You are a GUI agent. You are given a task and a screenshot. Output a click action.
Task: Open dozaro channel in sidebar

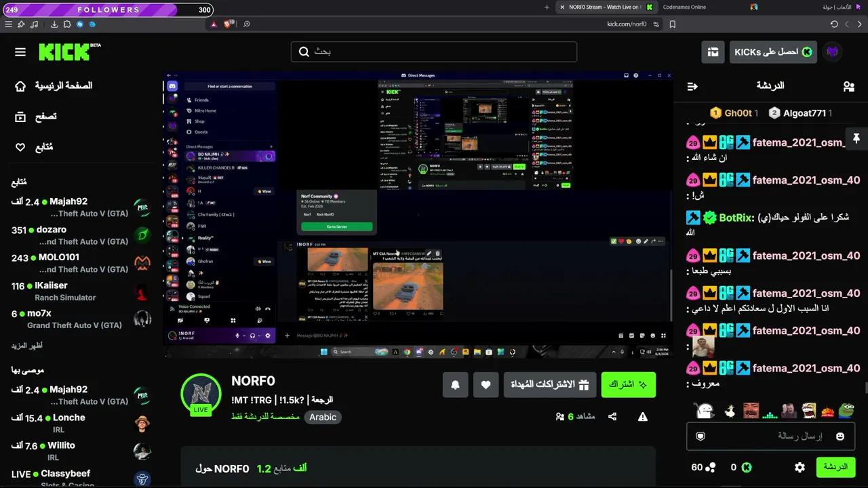click(81, 235)
